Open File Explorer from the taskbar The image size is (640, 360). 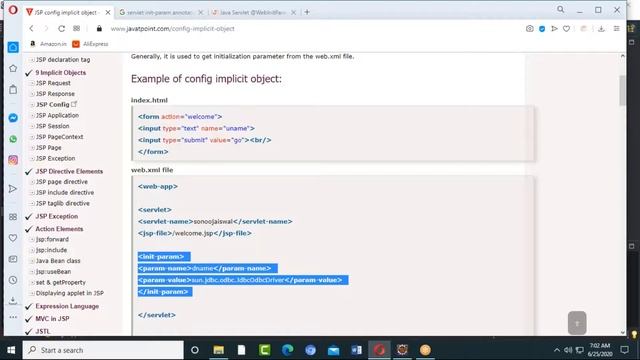click(218, 350)
